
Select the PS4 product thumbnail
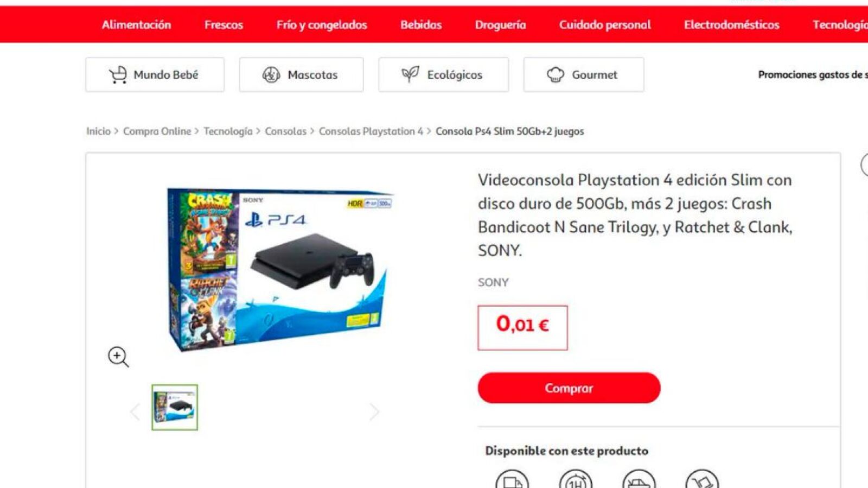click(175, 407)
